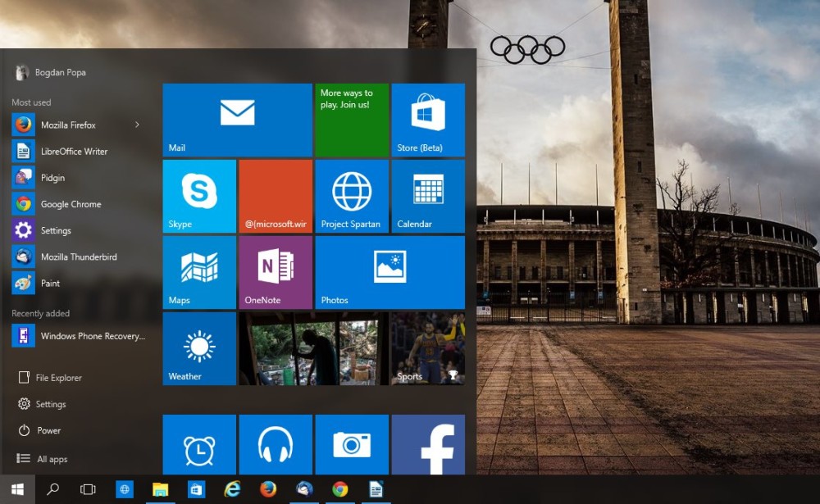The height and width of the screenshot is (504, 820).
Task: Open File Explorer from Start menu
Action: pyautogui.click(x=50, y=378)
